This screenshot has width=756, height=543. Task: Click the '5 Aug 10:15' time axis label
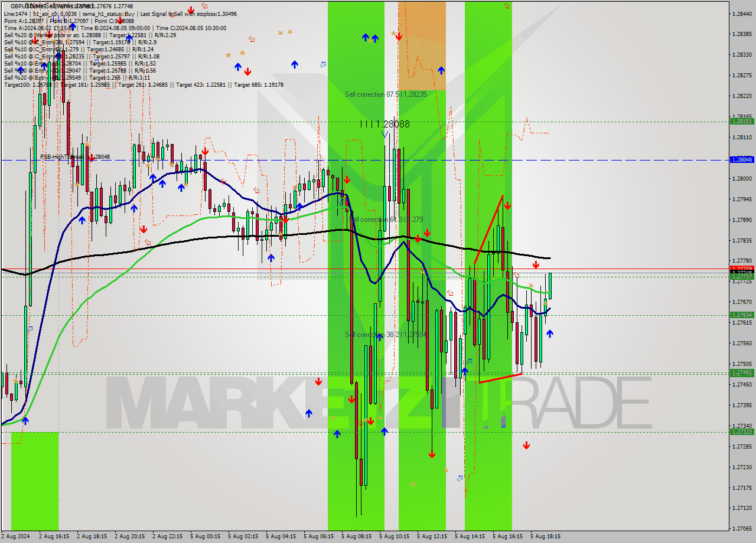pos(394,537)
